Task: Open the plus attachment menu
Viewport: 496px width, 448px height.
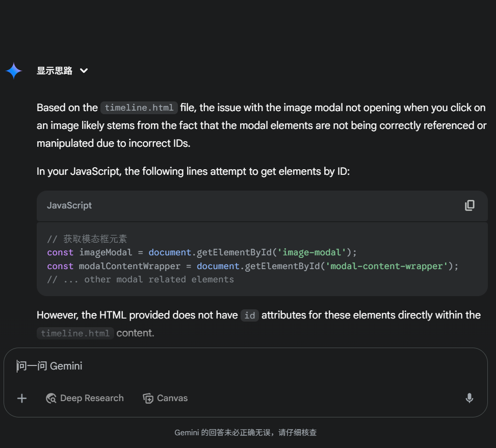Action: coord(22,398)
